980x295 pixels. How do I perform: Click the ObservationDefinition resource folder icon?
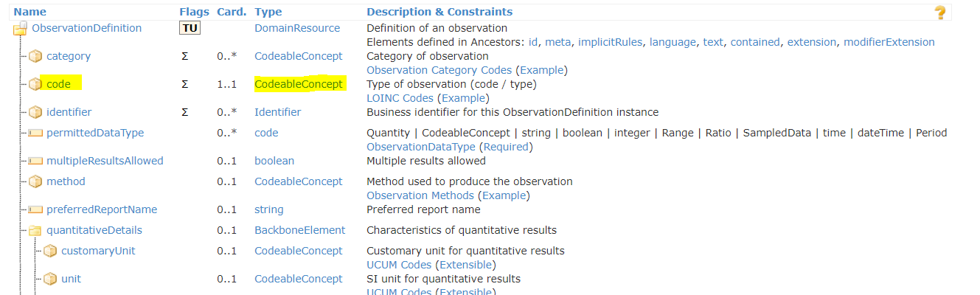pyautogui.click(x=20, y=29)
